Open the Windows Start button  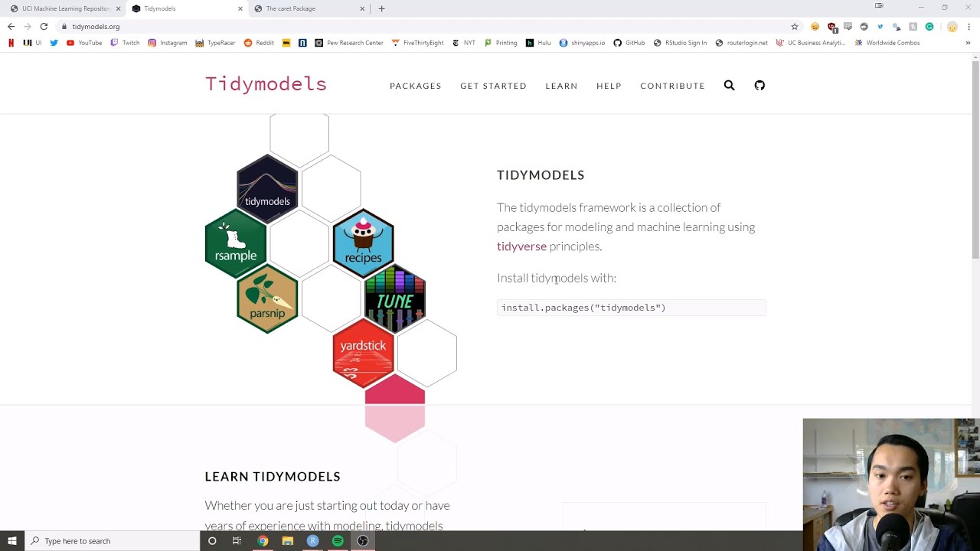(11, 541)
